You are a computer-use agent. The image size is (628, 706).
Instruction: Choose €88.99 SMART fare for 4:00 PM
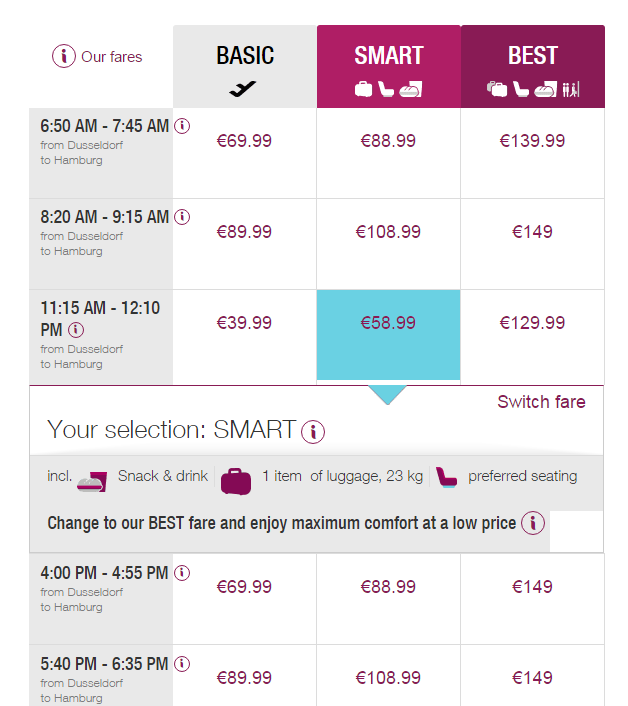click(388, 587)
